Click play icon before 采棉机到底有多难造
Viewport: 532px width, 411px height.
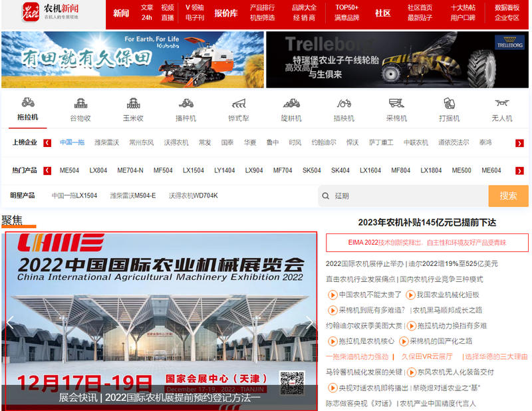tap(332, 310)
